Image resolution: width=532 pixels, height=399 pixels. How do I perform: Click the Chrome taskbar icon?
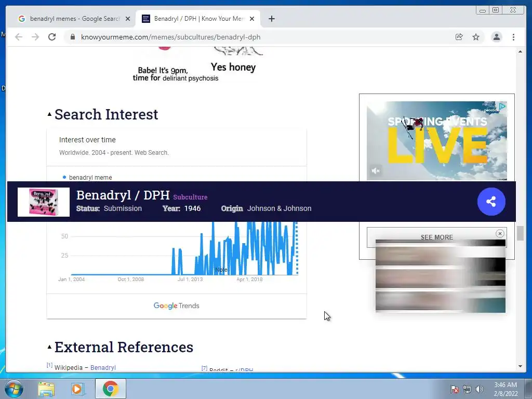tap(111, 389)
